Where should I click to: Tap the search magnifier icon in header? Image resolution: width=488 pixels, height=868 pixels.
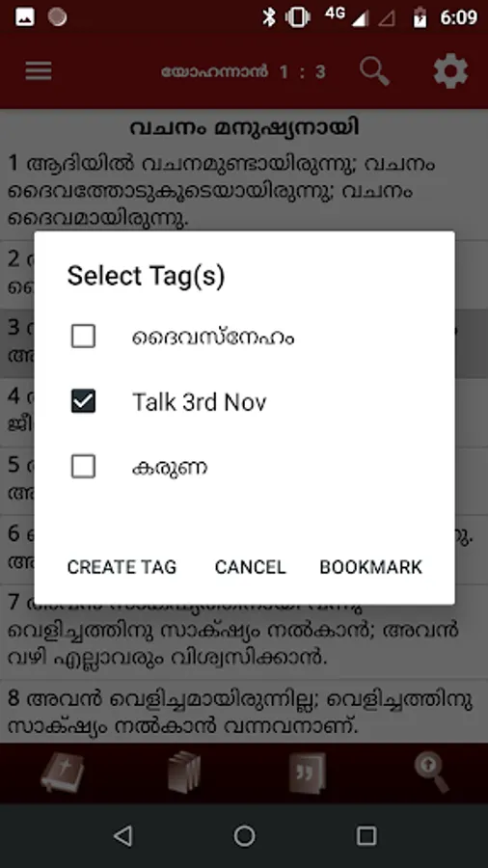[x=374, y=71]
